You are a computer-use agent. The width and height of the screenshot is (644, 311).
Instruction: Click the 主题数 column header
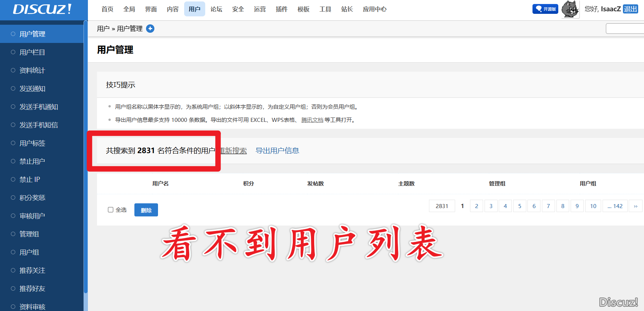406,184
